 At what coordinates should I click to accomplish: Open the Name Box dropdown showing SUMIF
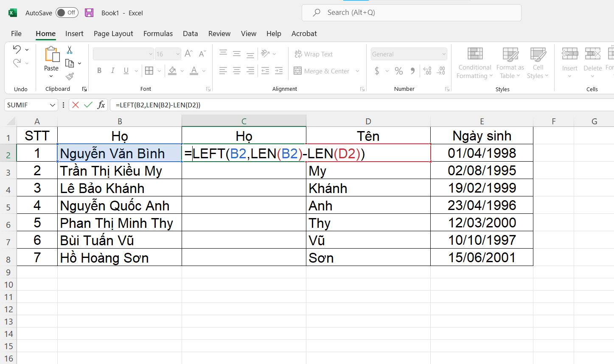pos(53,105)
